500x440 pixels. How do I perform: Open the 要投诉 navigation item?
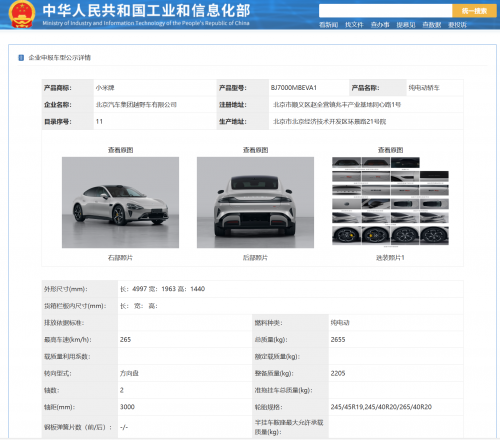coord(457,25)
